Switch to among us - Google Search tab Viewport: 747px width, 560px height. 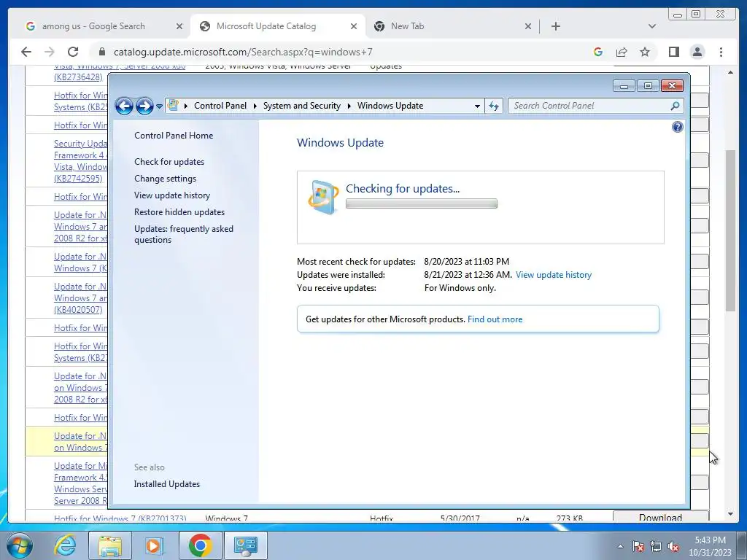(x=93, y=26)
